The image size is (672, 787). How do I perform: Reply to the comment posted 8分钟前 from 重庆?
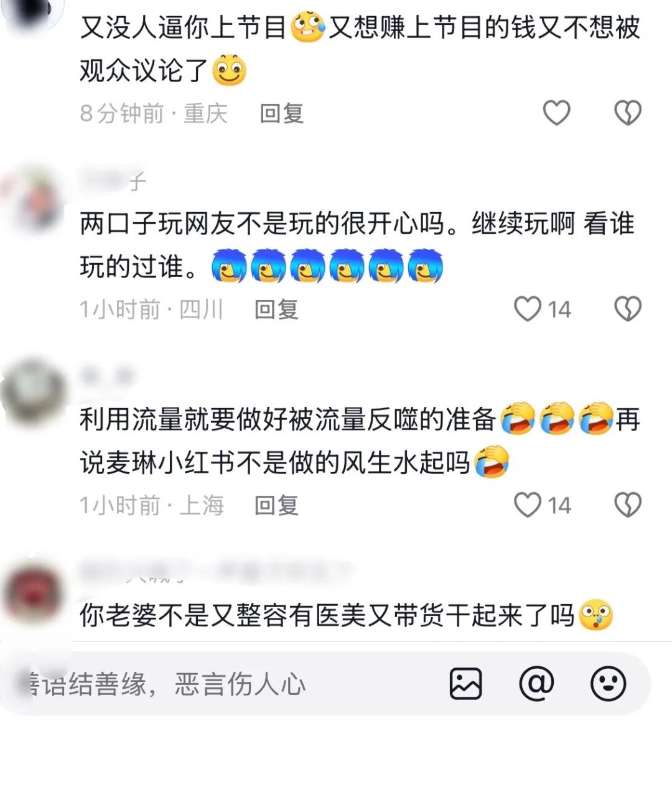[x=281, y=113]
